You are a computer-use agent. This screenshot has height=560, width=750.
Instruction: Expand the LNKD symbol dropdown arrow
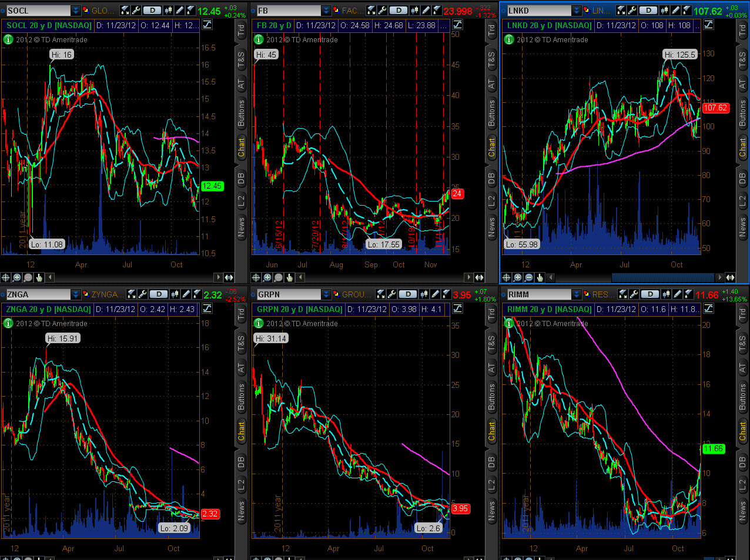(577, 11)
